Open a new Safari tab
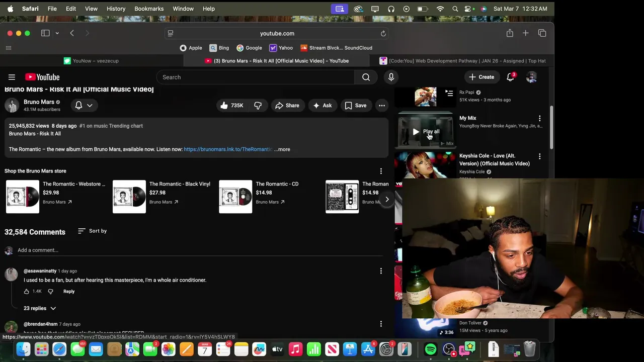 [x=525, y=33]
